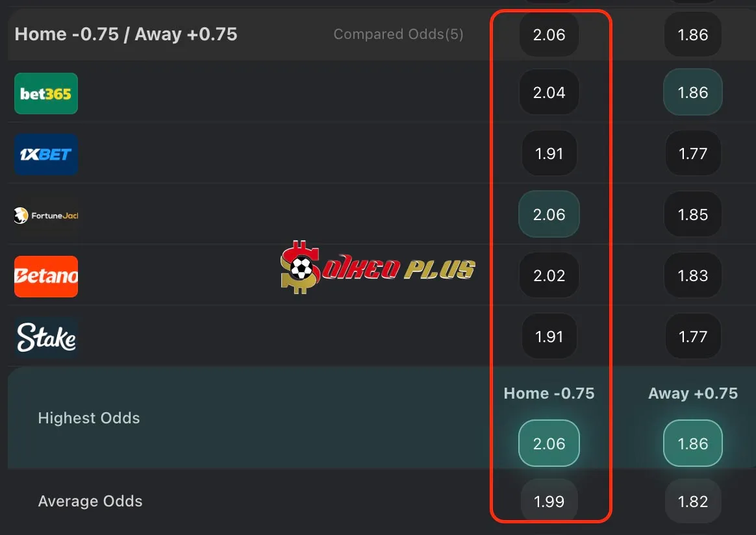Select bet365 home odds 2.04

[549, 92]
